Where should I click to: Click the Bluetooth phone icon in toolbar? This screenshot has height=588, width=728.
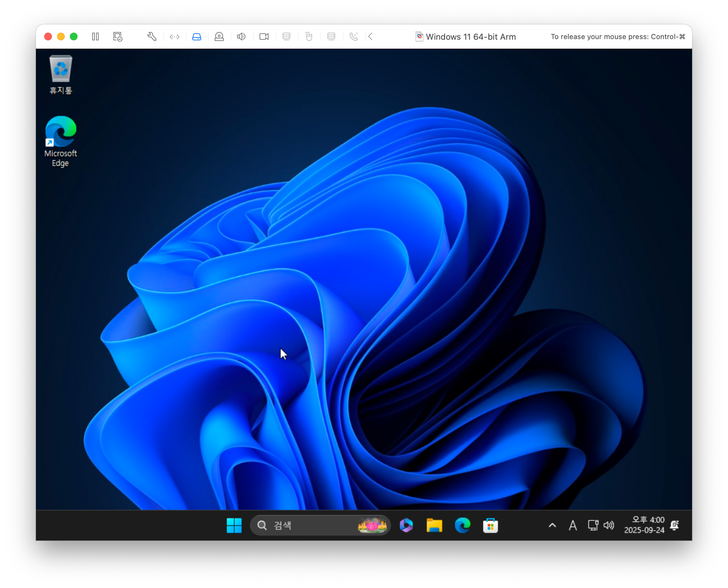pos(354,37)
